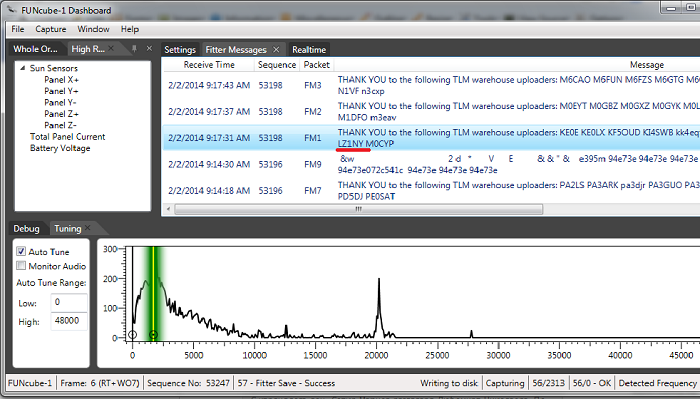Image resolution: width=700 pixels, height=399 pixels.
Task: Switch to the Realtime tab
Action: tap(309, 50)
